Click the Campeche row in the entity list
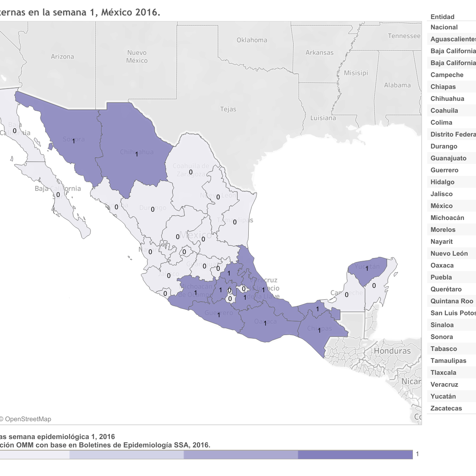Viewport: 476px width, 476px height. [x=447, y=75]
